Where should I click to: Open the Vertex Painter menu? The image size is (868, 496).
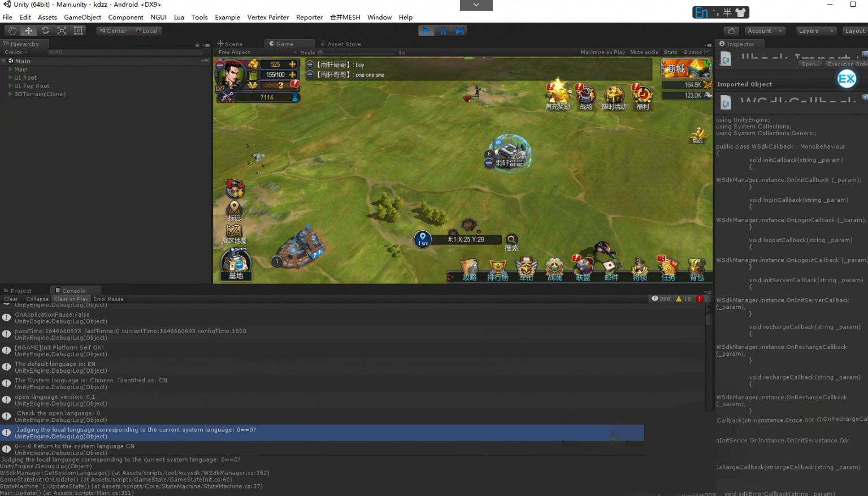point(268,17)
